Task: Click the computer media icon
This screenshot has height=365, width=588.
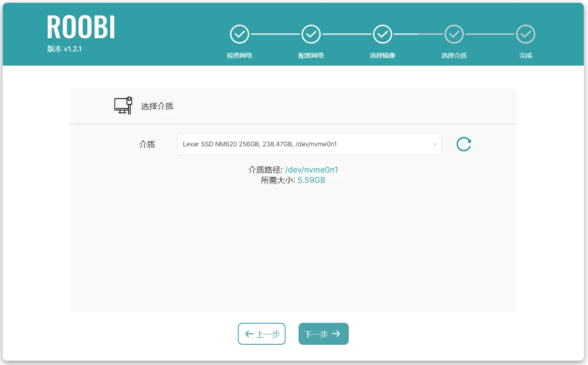Action: tap(123, 106)
